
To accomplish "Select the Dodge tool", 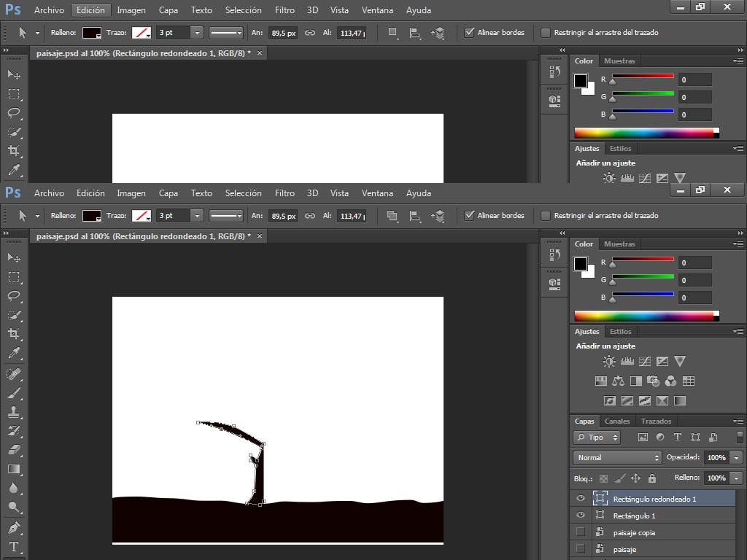I will click(x=14, y=507).
